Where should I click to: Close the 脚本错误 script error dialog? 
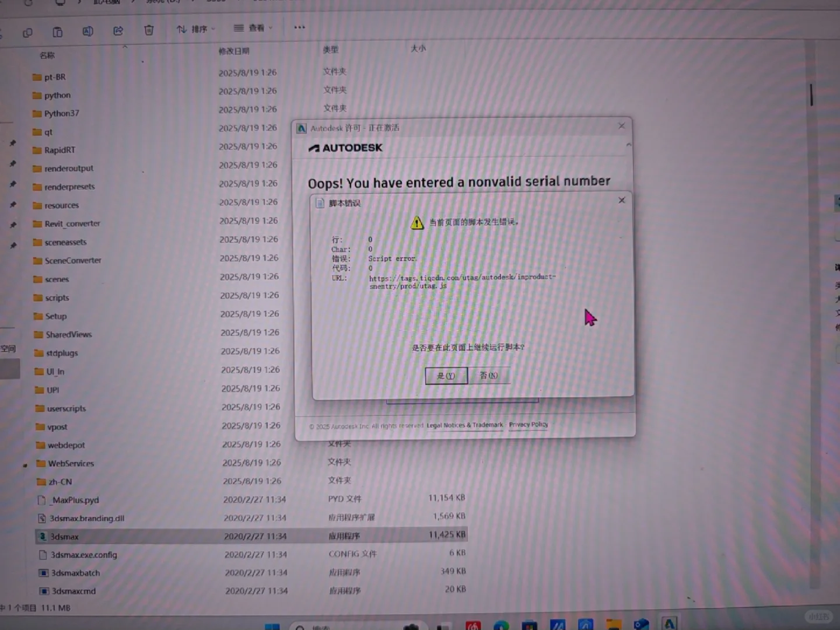coord(622,200)
